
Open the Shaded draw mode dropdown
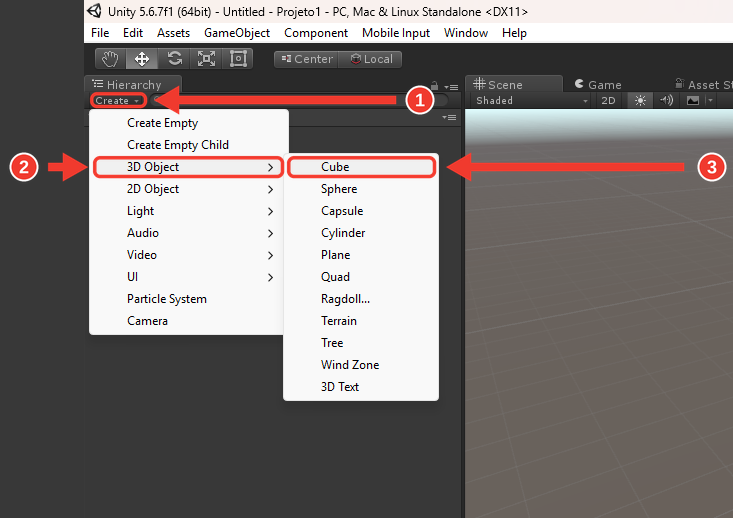coord(532,101)
